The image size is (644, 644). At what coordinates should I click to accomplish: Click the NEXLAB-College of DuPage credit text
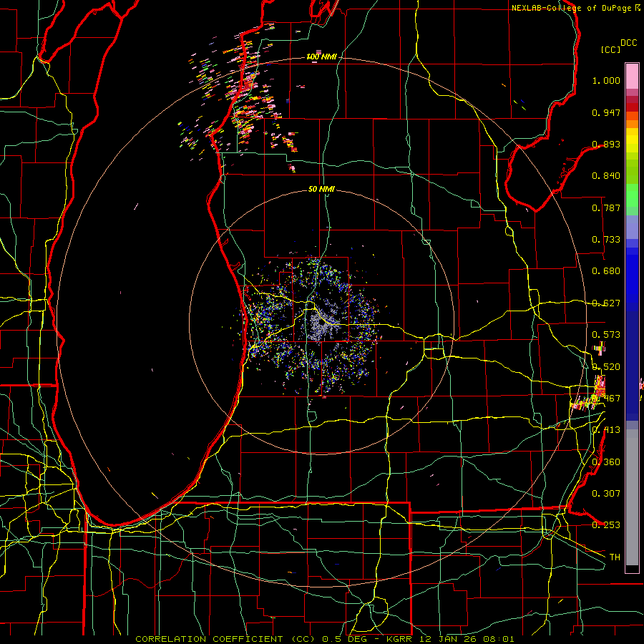point(575,8)
